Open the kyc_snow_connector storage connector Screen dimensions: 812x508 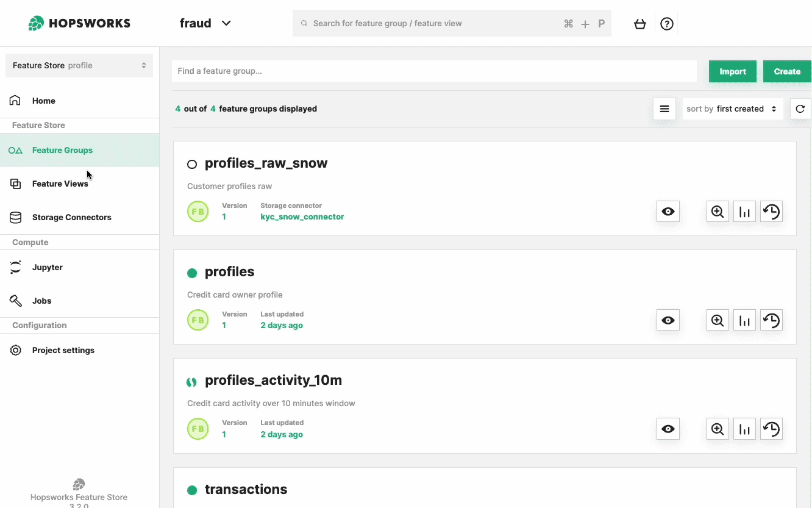point(302,216)
